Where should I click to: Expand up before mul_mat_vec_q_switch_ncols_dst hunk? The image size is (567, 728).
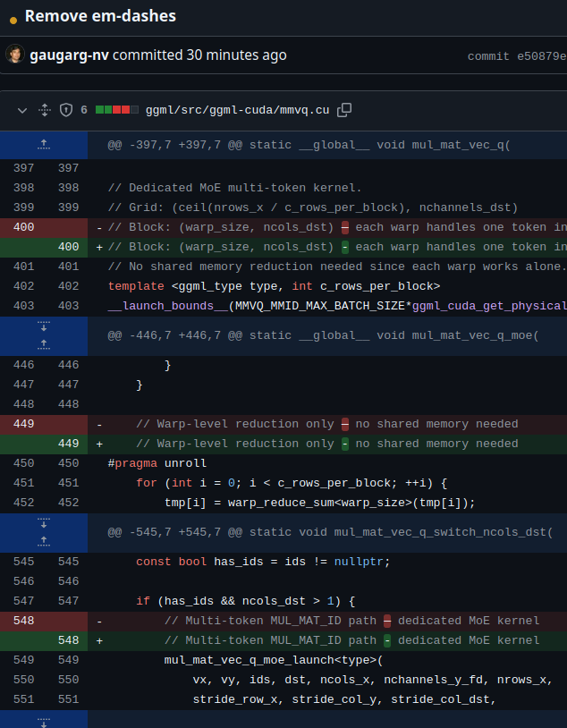point(44,541)
